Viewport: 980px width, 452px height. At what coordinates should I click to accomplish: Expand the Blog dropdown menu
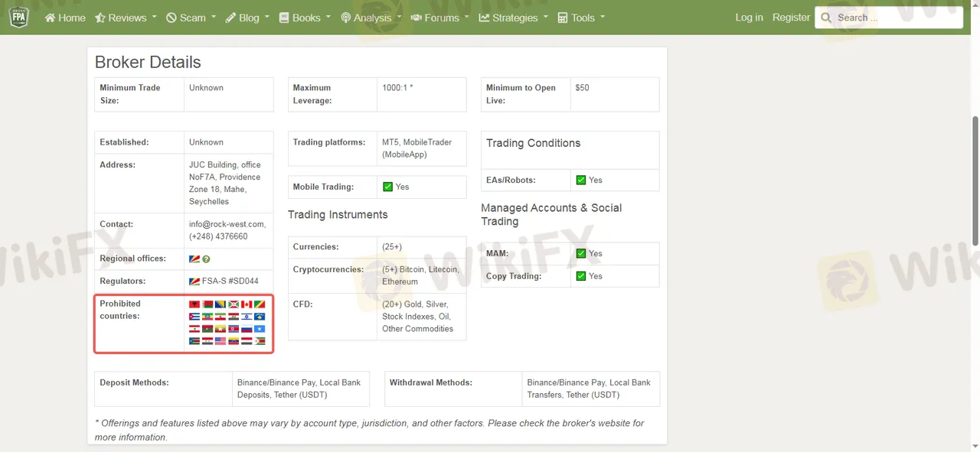point(247,18)
